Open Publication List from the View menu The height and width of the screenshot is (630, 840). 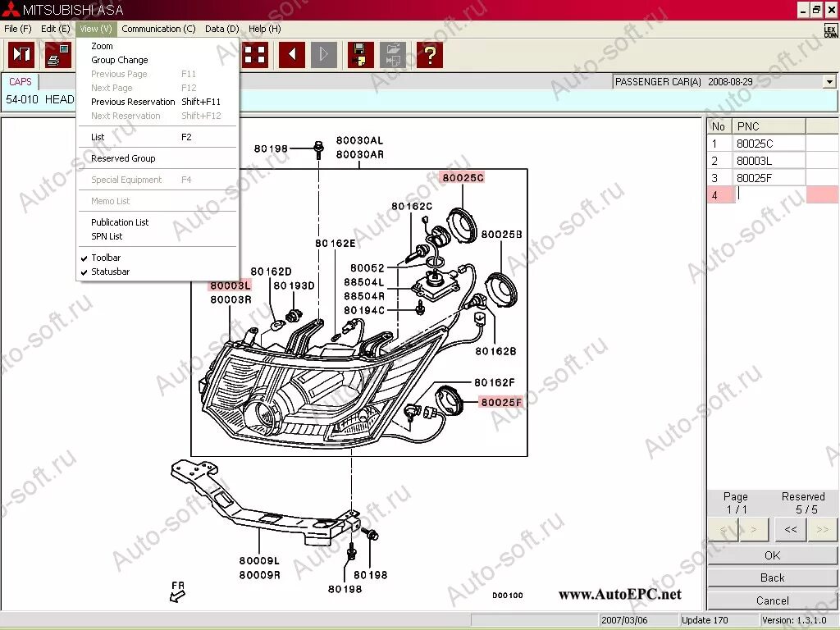coord(157,222)
